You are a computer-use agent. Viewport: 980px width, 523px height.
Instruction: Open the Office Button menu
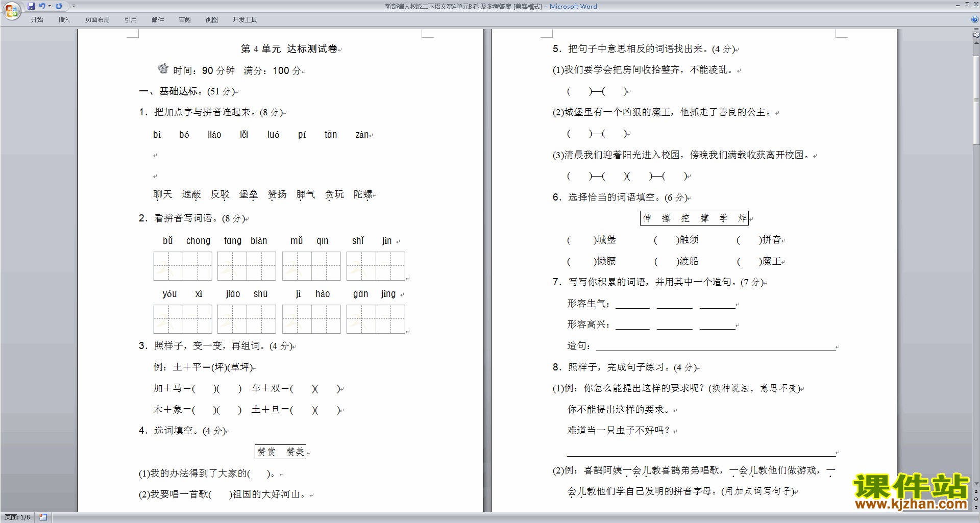(11, 10)
